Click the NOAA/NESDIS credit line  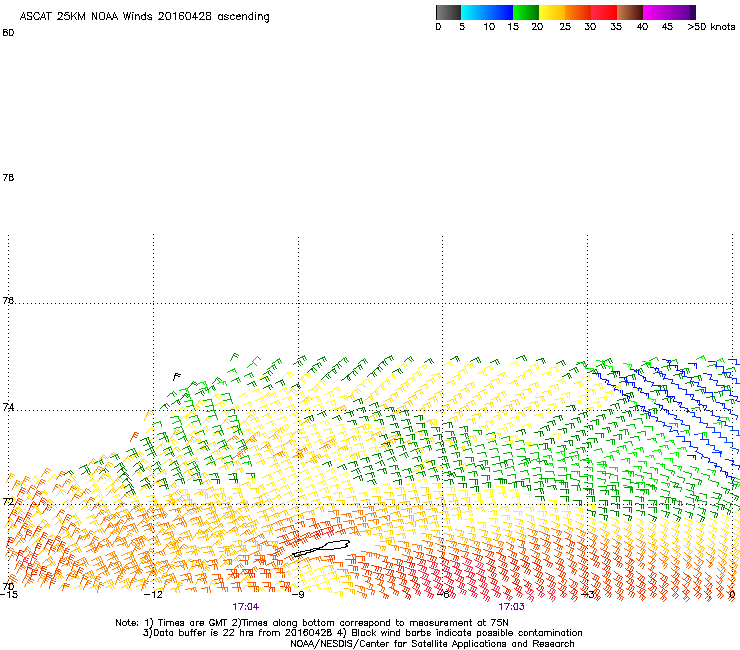[432, 644]
